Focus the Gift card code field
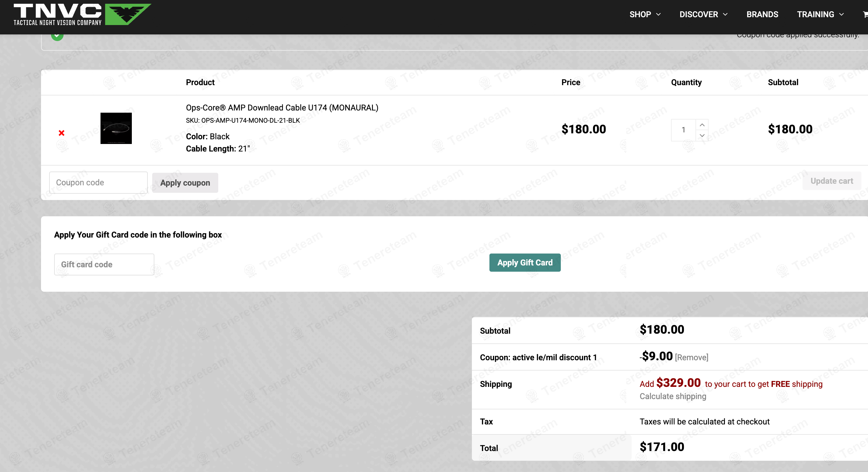 pyautogui.click(x=104, y=264)
